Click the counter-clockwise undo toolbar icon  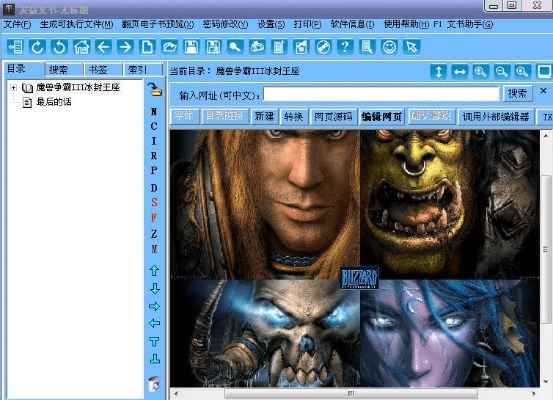59,47
